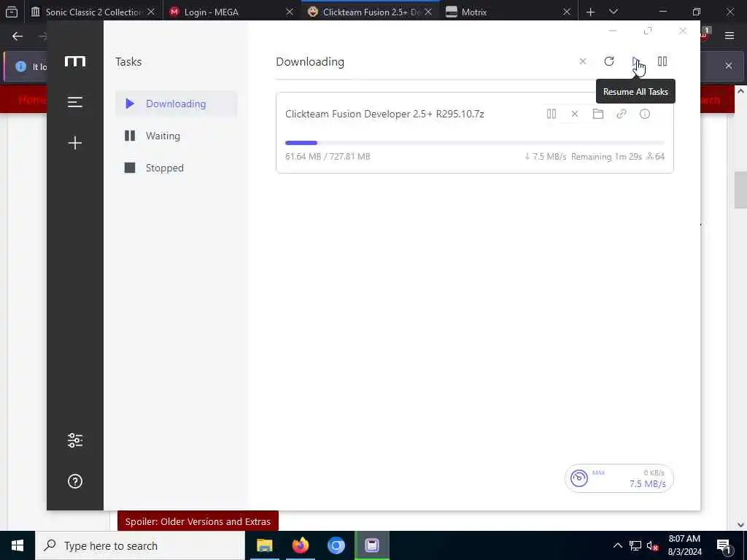Open task details info icon
This screenshot has height=560, width=747.
645,114
